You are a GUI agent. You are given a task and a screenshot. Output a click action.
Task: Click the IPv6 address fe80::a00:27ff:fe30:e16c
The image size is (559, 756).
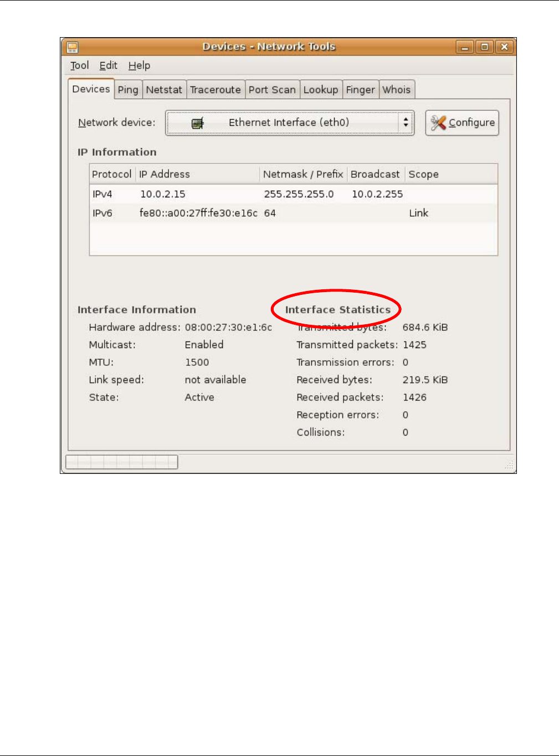pos(198,213)
